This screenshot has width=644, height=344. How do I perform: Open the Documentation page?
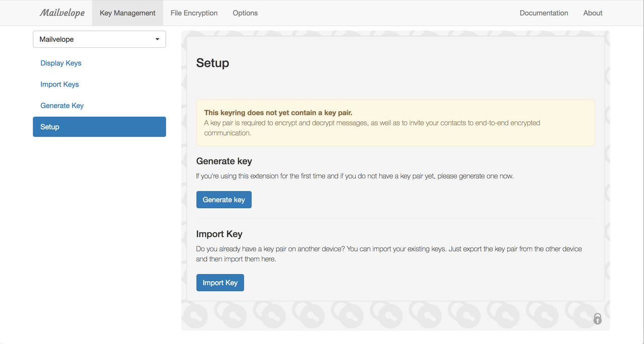click(544, 13)
